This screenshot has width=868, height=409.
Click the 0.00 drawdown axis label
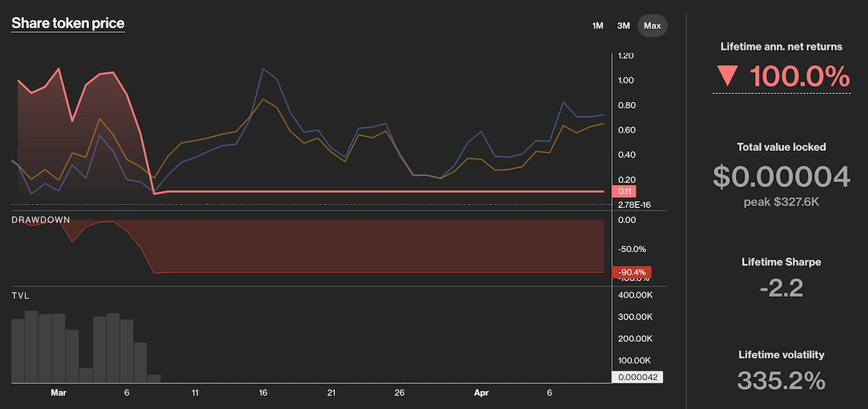coord(626,220)
